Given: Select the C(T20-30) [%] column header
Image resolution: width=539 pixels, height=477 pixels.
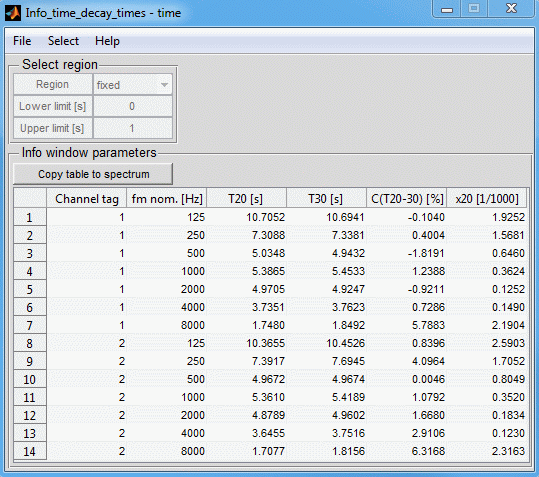Looking at the screenshot, I should (406, 198).
